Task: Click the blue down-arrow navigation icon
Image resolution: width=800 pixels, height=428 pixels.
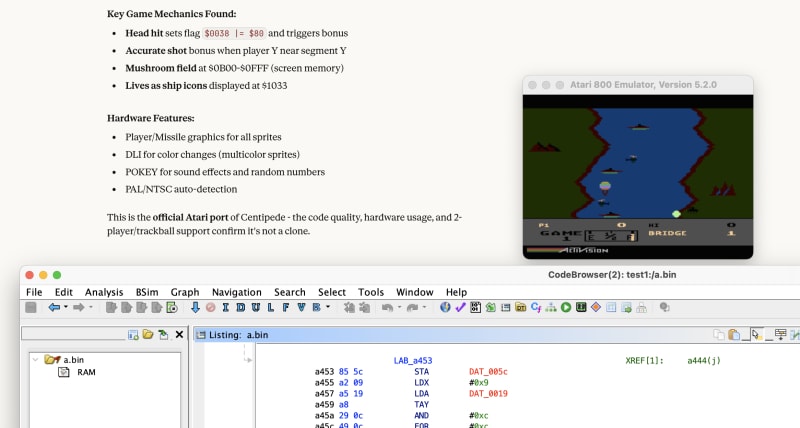Action: click(x=195, y=307)
